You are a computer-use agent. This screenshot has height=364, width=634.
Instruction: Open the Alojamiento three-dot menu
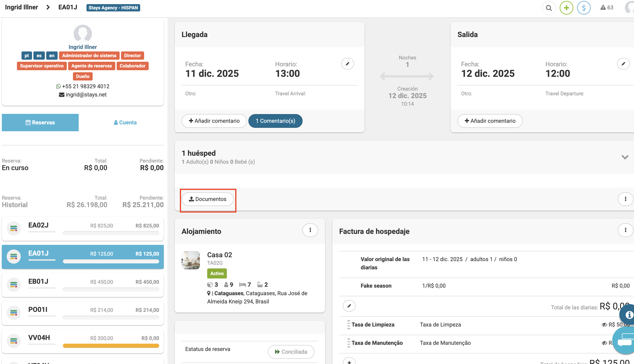click(x=310, y=230)
